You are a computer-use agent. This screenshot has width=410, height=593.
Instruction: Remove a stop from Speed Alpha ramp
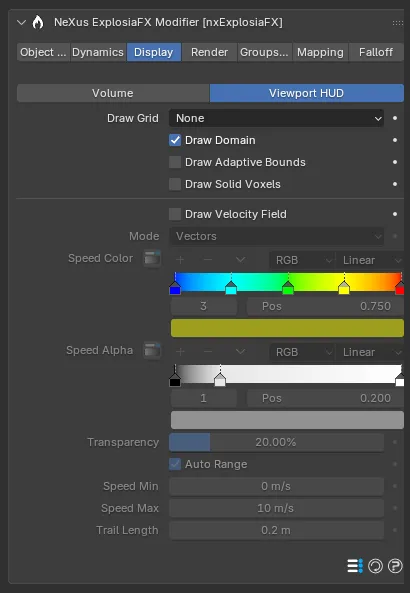coord(208,352)
